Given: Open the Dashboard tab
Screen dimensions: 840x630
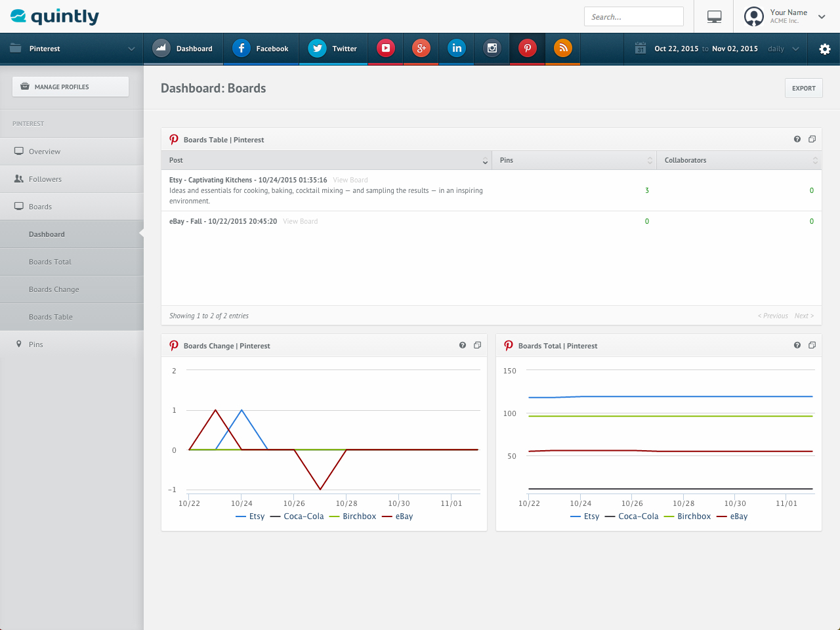Looking at the screenshot, I should [x=183, y=49].
